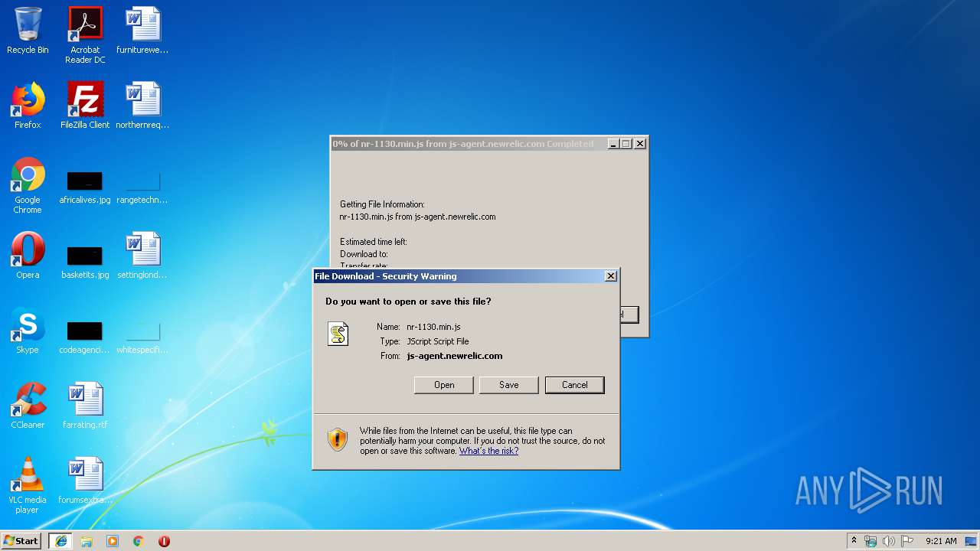The height and width of the screenshot is (551, 980).
Task: Follow the "What's the risk?" link
Action: pos(488,451)
